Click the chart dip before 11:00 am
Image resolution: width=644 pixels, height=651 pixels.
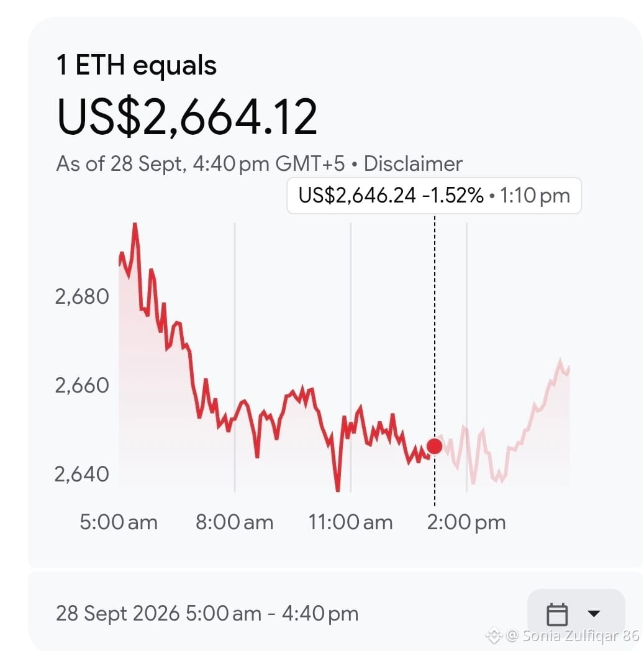click(x=338, y=488)
